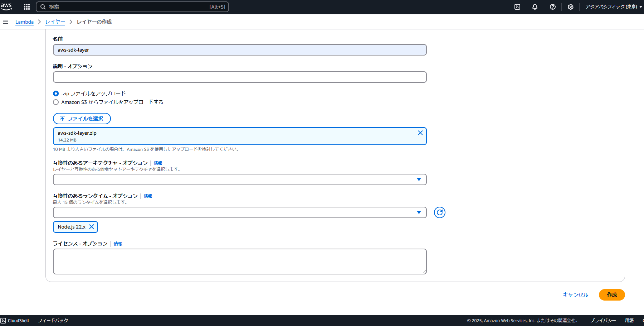The image size is (644, 326).
Task: Open the notifications bell
Action: pyautogui.click(x=535, y=7)
